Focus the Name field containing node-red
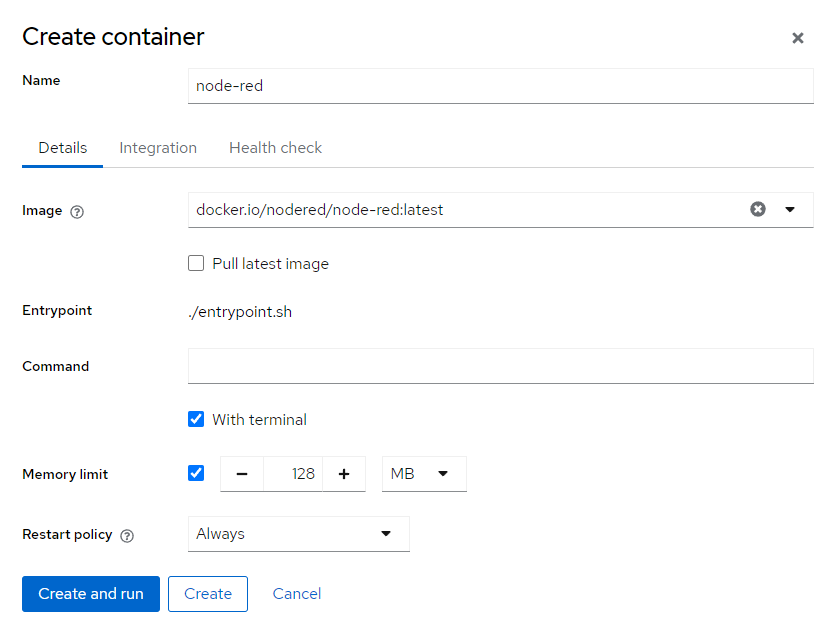 (500, 86)
